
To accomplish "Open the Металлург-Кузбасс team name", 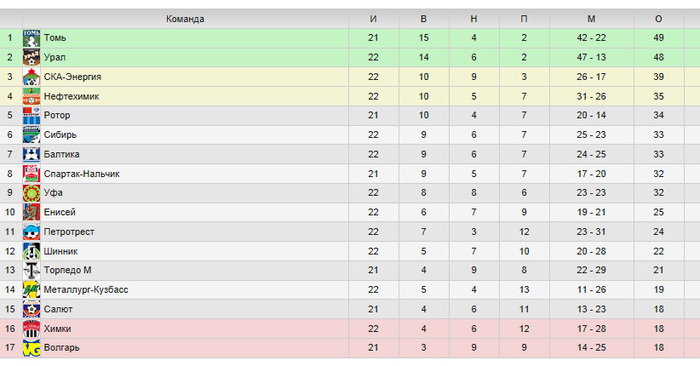I will (x=86, y=290).
